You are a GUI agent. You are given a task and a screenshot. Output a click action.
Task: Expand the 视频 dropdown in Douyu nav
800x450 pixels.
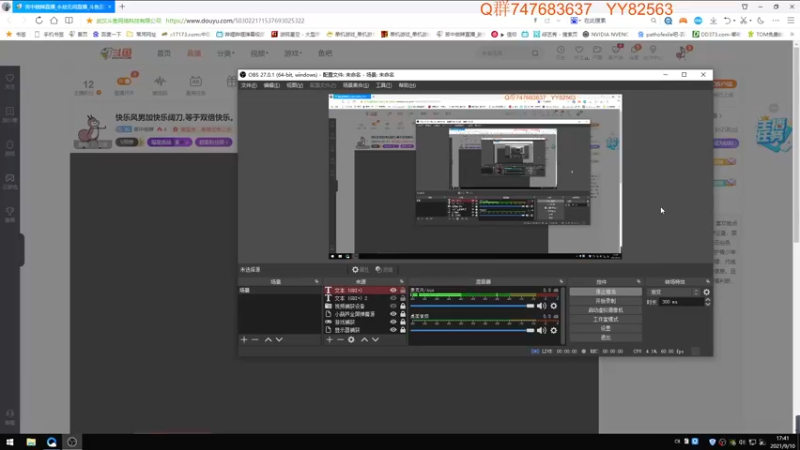coord(259,53)
